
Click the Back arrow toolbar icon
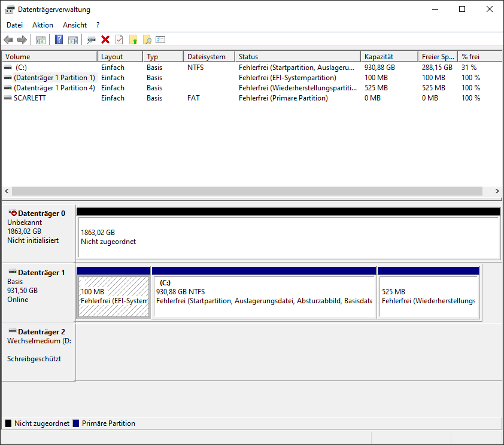(x=8, y=40)
